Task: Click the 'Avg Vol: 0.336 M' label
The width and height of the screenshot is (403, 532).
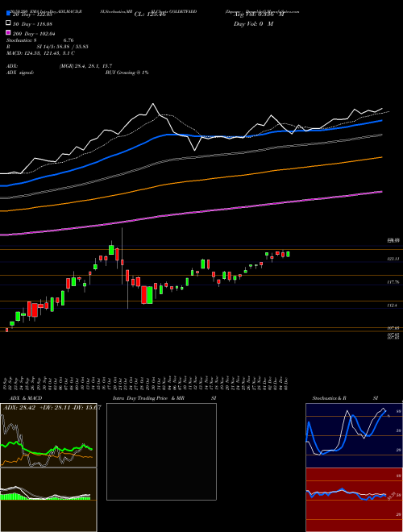Action: (259, 15)
